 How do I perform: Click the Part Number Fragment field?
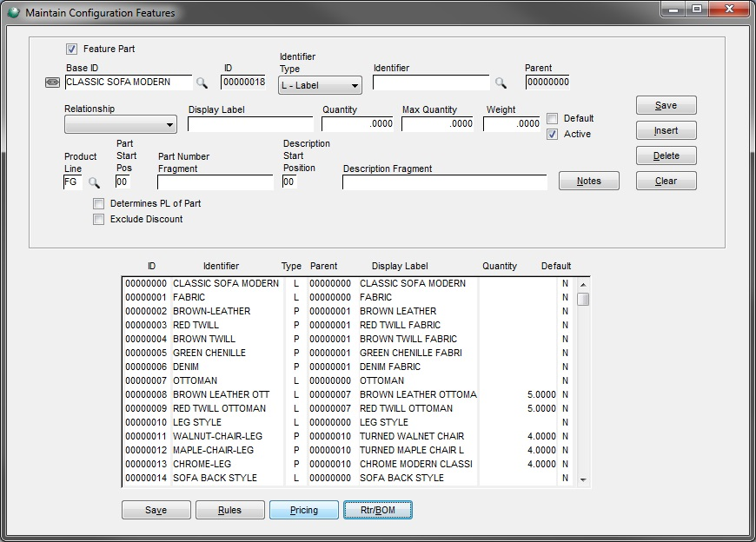pyautogui.click(x=215, y=182)
